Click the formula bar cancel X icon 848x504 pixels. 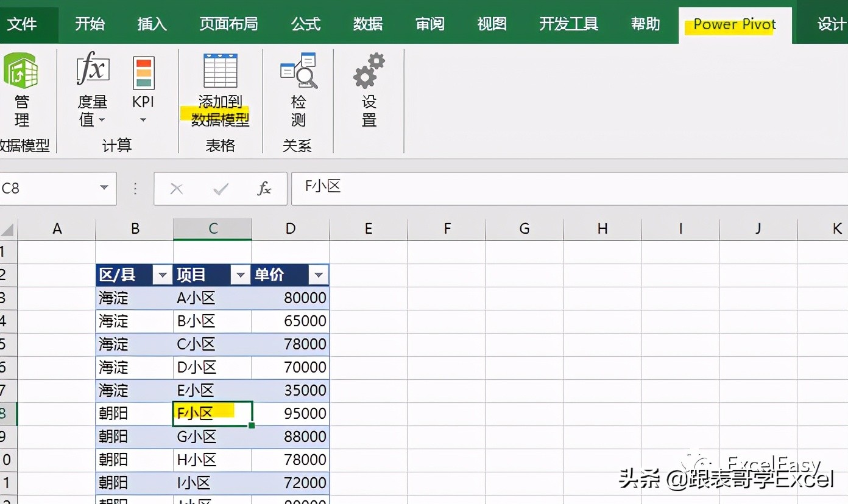tap(177, 189)
